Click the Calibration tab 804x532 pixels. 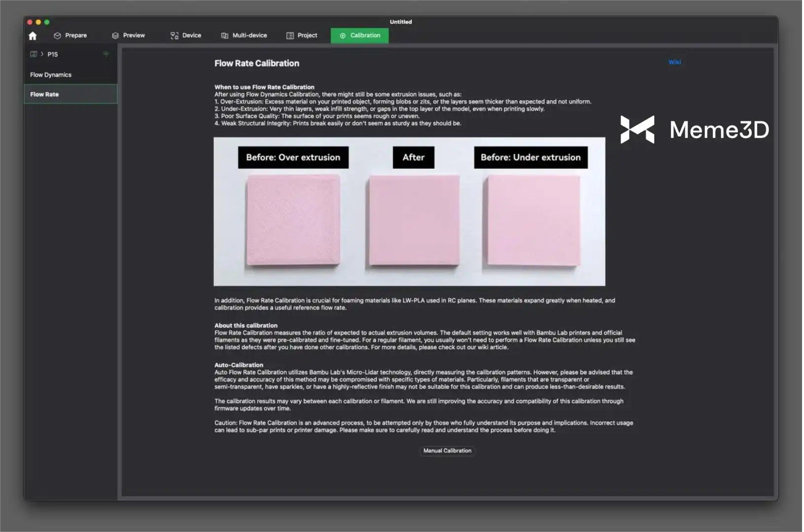click(359, 35)
